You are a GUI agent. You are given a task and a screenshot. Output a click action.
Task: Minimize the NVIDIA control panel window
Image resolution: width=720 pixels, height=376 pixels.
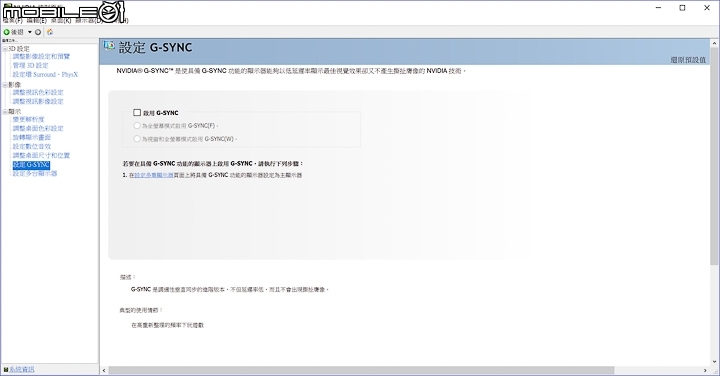click(658, 8)
